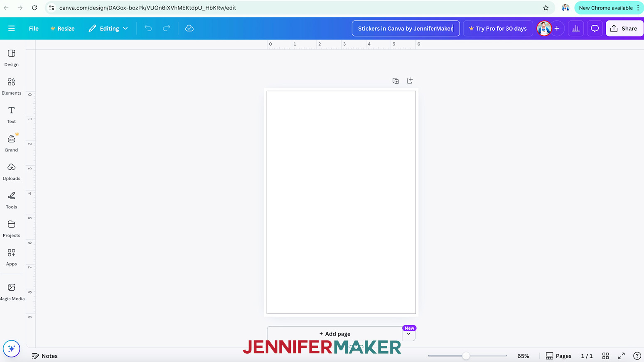Open the grid view icon
This screenshot has width=644, height=362.
[606, 356]
